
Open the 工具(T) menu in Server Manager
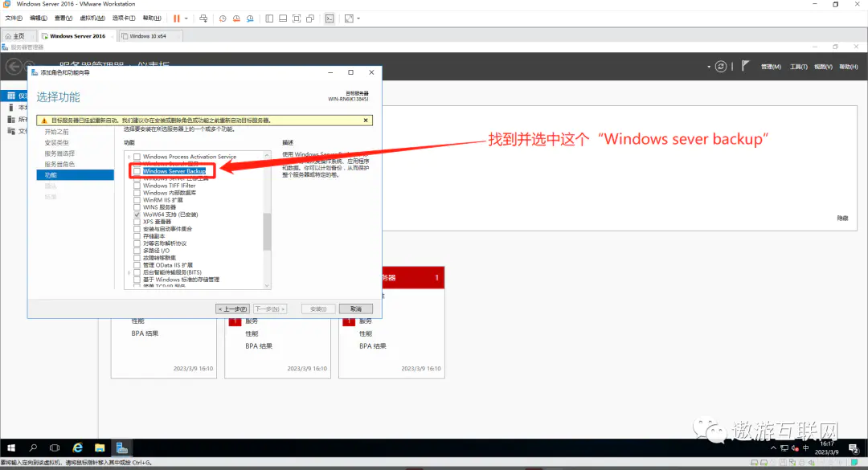coord(798,67)
